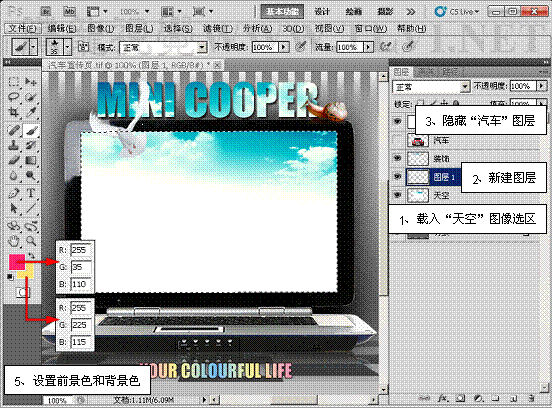The height and width of the screenshot is (408, 552).
Task: Open the 滤镜(T) menu
Action: pos(218,29)
